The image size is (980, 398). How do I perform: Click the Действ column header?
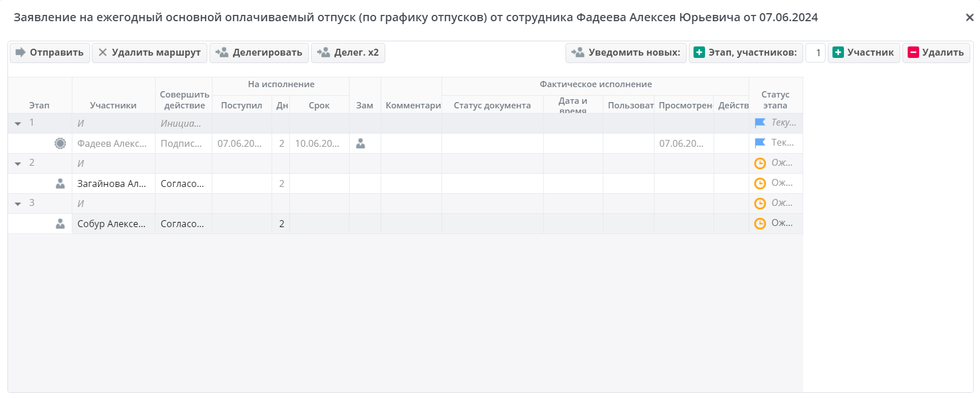coord(731,106)
